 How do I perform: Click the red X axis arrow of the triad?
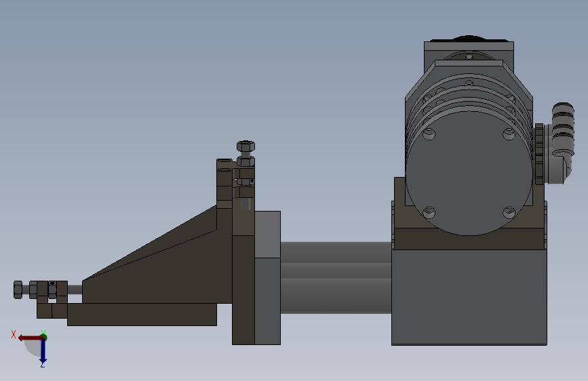pyautogui.click(x=30, y=338)
